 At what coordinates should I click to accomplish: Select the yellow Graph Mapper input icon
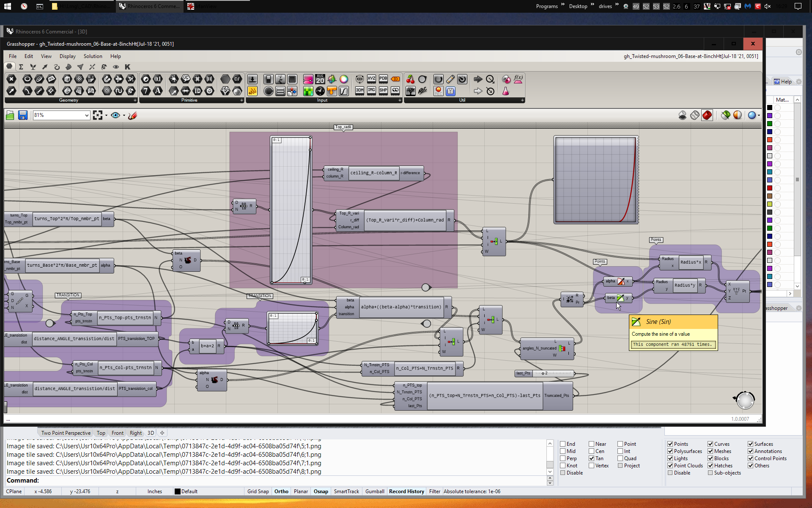click(252, 91)
